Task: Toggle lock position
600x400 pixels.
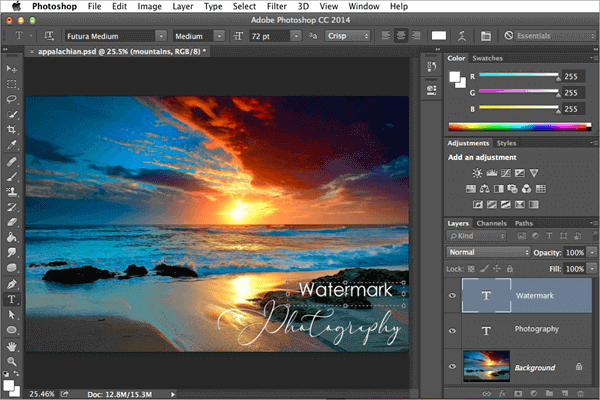Action: 497,269
